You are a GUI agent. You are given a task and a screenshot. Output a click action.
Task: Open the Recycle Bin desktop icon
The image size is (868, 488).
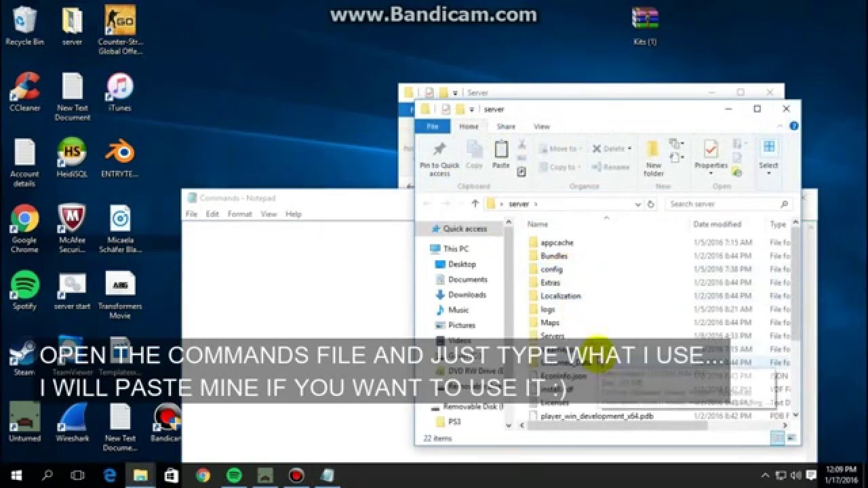click(24, 26)
